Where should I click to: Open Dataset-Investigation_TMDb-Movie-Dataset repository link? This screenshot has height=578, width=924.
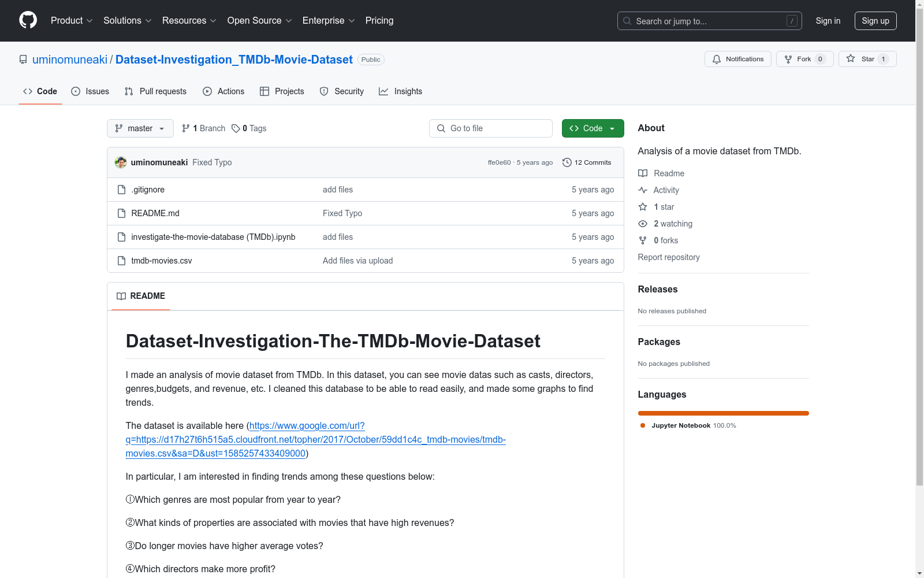[x=234, y=60]
